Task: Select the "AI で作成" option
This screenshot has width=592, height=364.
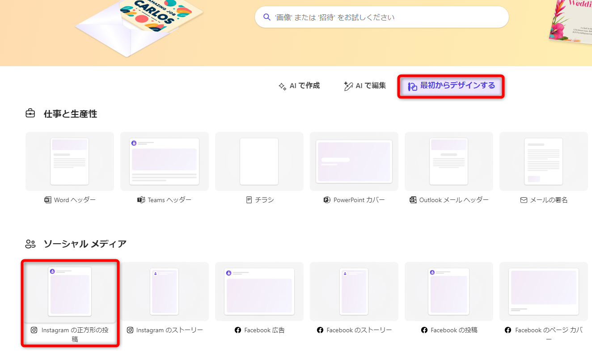Action: [x=299, y=86]
